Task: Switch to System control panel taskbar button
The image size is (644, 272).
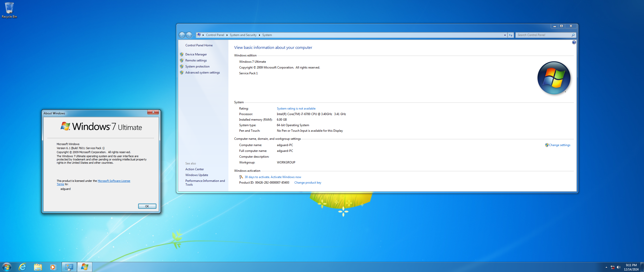Action: point(69,267)
